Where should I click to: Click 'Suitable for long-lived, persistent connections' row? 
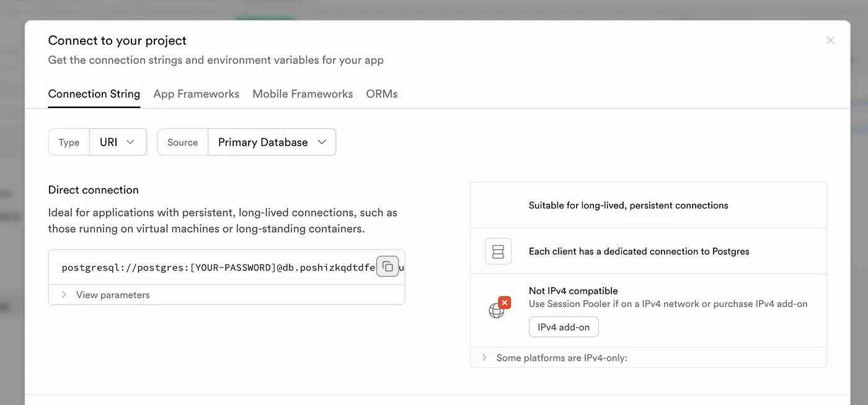coord(628,205)
